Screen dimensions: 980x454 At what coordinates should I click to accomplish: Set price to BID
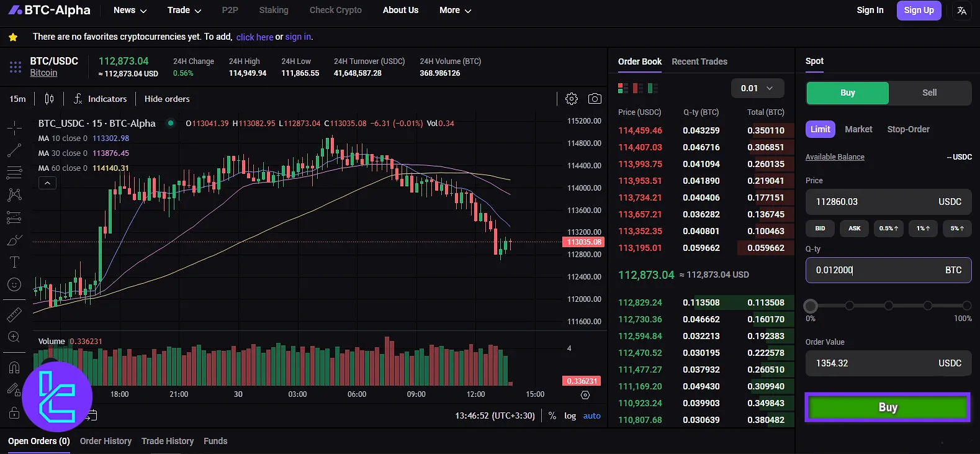(820, 229)
